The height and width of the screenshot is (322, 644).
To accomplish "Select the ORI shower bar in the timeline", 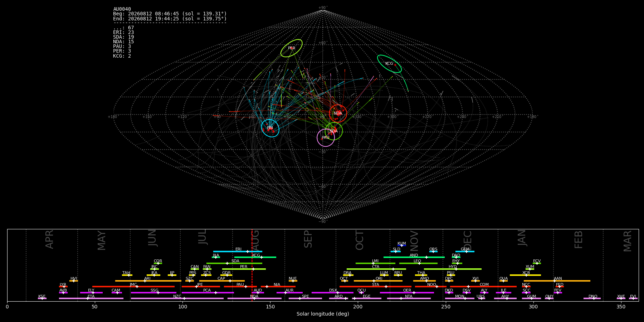I will pyautogui.click(x=378, y=281).
